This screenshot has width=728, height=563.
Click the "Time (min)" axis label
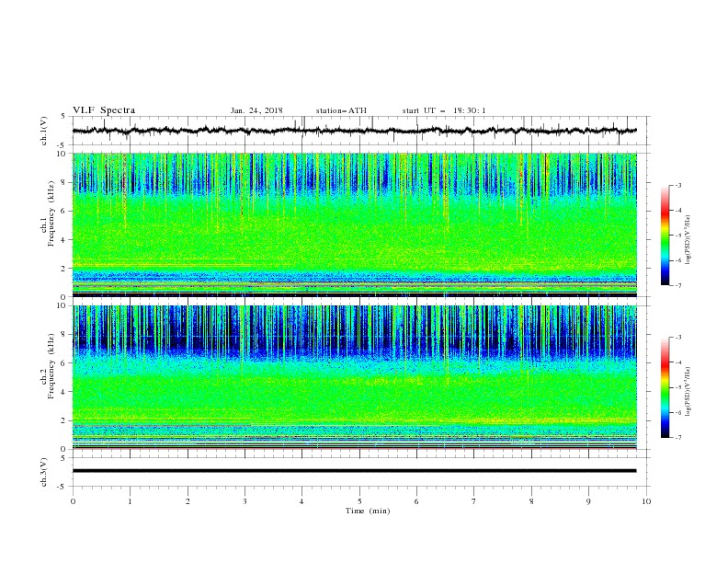(x=368, y=511)
